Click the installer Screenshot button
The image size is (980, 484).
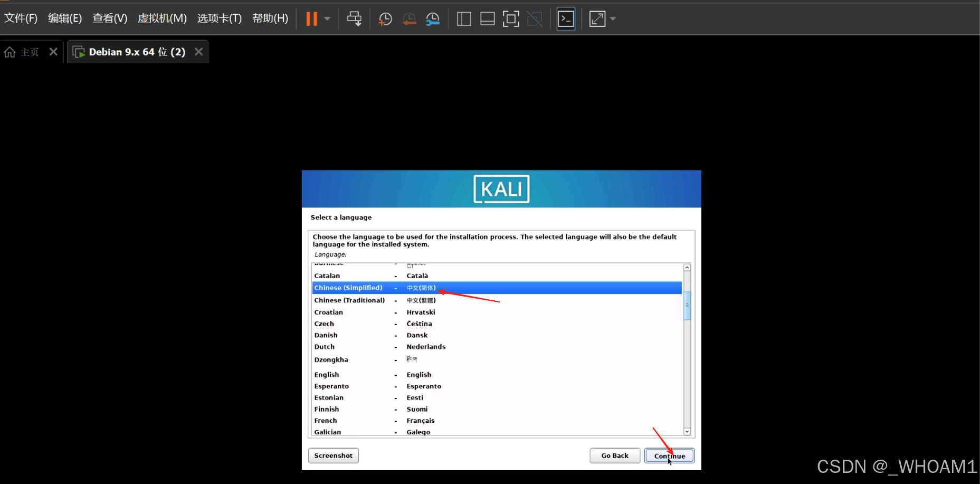click(334, 455)
